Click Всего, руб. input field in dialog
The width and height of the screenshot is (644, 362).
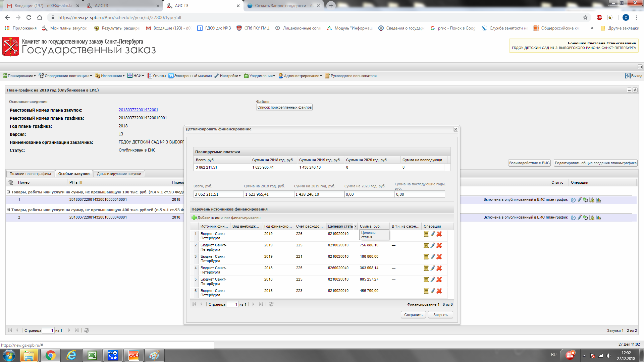[x=218, y=194]
